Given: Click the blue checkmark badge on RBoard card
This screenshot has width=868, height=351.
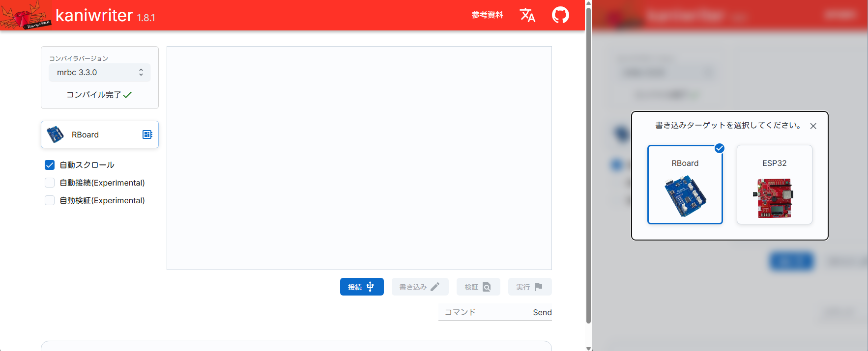Looking at the screenshot, I should (720, 148).
